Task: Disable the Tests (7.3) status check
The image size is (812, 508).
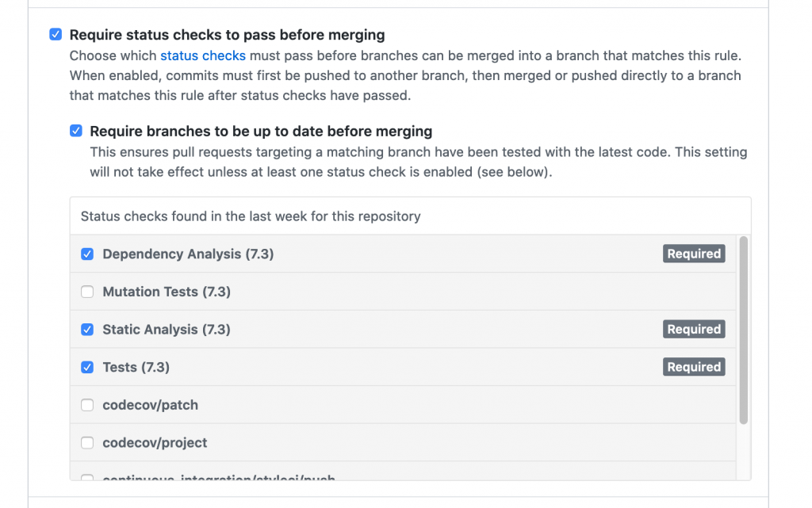Action: pyautogui.click(x=87, y=367)
